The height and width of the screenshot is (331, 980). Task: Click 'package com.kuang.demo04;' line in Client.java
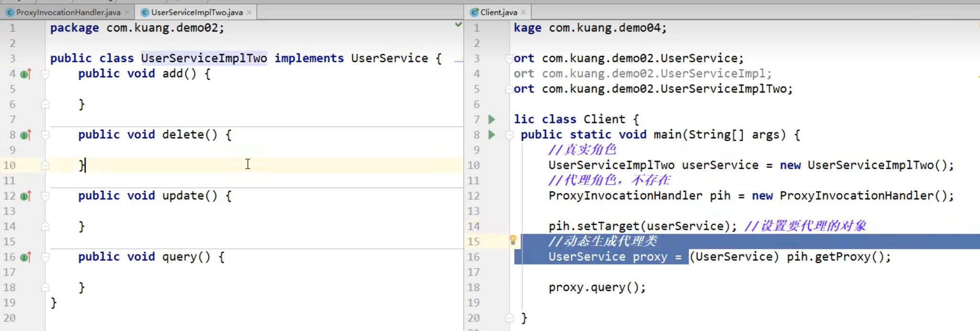pos(590,28)
